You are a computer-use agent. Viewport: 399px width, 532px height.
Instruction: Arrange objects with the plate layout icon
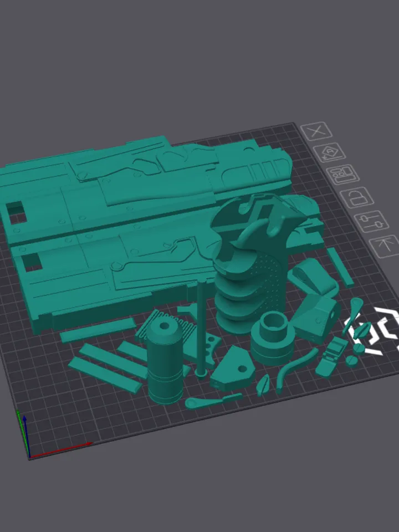[x=341, y=174]
